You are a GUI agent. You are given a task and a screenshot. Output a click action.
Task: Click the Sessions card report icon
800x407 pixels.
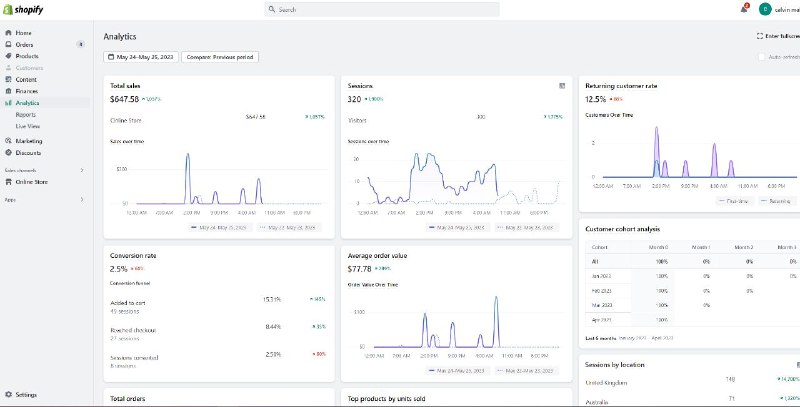point(562,86)
